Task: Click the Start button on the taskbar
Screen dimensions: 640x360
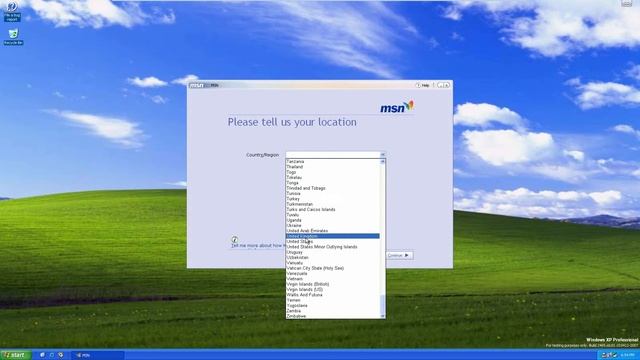Action: pyautogui.click(x=16, y=355)
